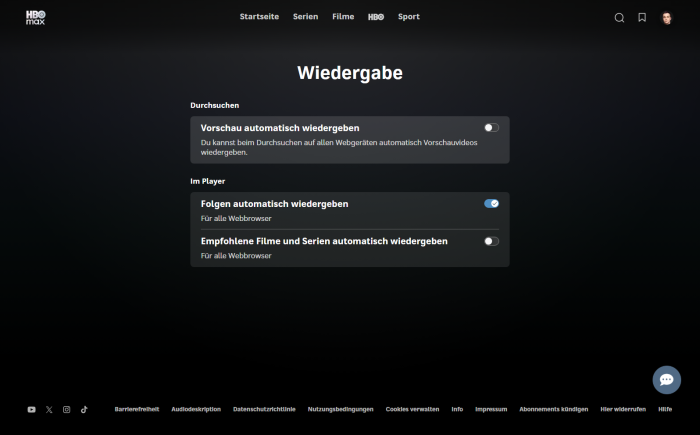Click Für alle Webbrowser under Folgen
The width and height of the screenshot is (700, 435).
236,218
